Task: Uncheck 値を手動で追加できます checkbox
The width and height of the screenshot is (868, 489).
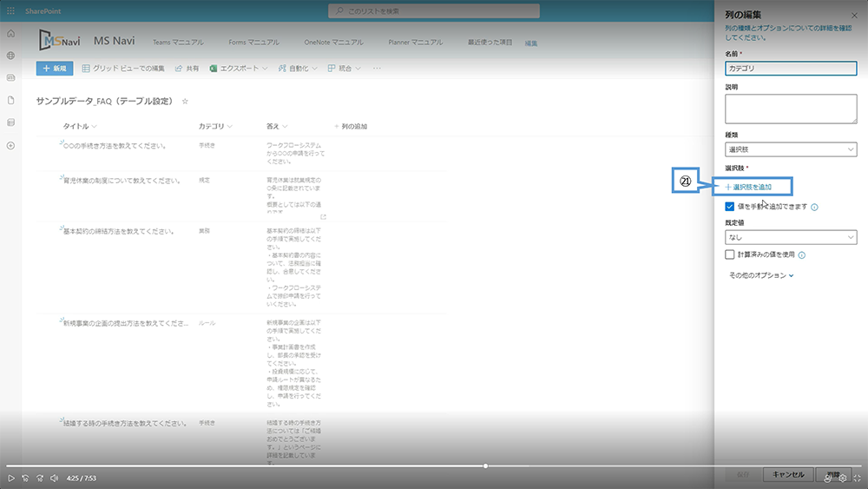Action: pos(730,207)
